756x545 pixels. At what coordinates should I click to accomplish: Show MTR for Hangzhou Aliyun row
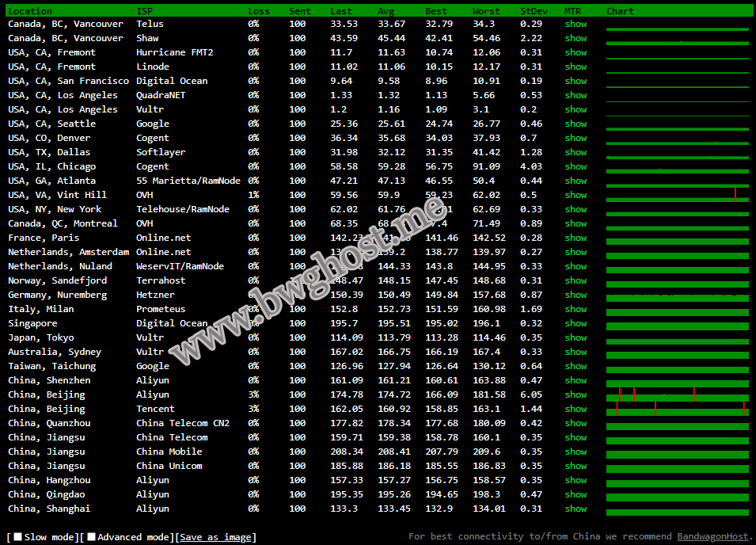(576, 480)
